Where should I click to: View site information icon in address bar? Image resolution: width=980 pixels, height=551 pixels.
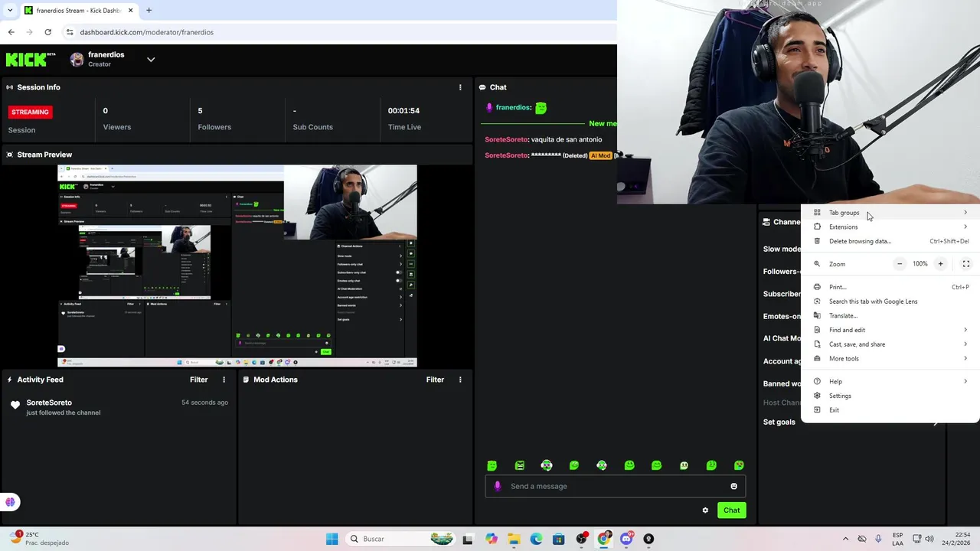click(x=70, y=32)
